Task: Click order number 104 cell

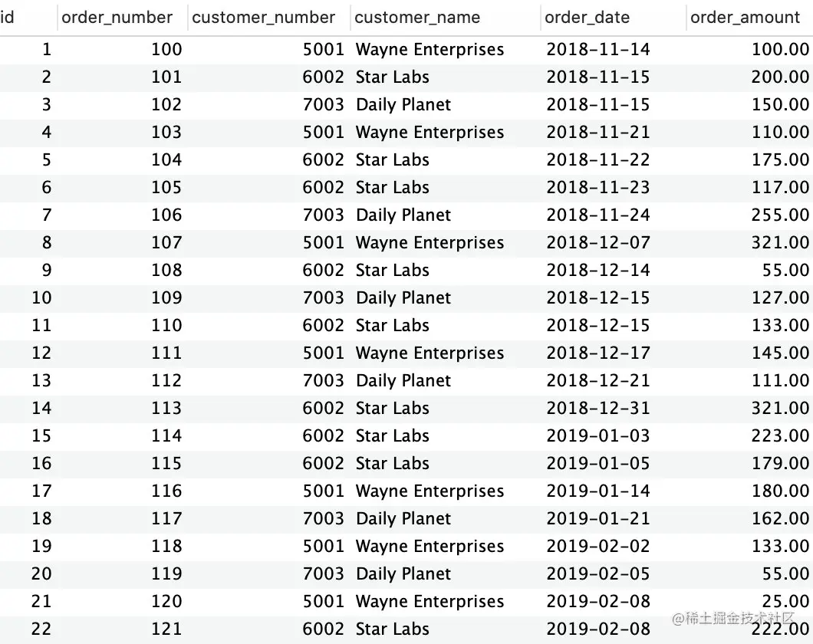Action: 166,159
